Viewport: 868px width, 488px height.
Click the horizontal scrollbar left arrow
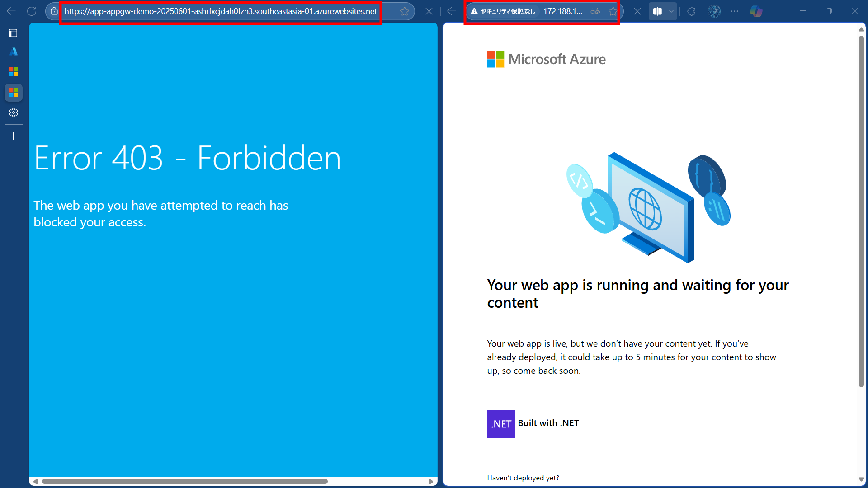tap(35, 482)
